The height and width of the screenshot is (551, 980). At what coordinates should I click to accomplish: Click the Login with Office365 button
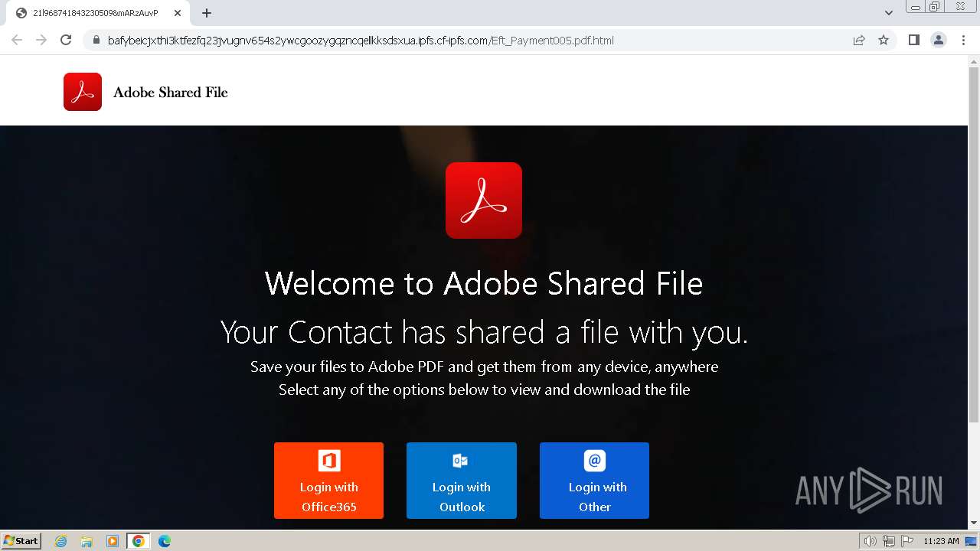[x=328, y=481]
